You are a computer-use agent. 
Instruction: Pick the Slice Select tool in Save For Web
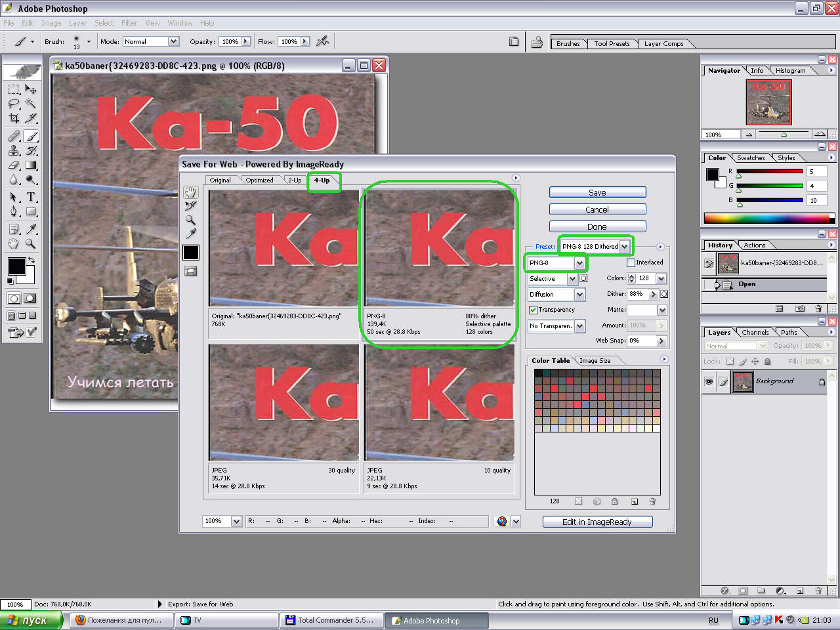click(190, 206)
